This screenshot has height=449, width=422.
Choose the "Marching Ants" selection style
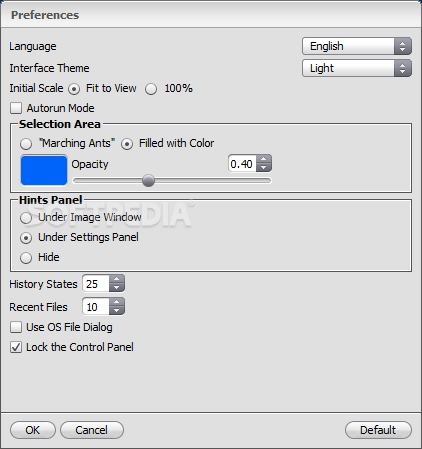(x=26, y=144)
